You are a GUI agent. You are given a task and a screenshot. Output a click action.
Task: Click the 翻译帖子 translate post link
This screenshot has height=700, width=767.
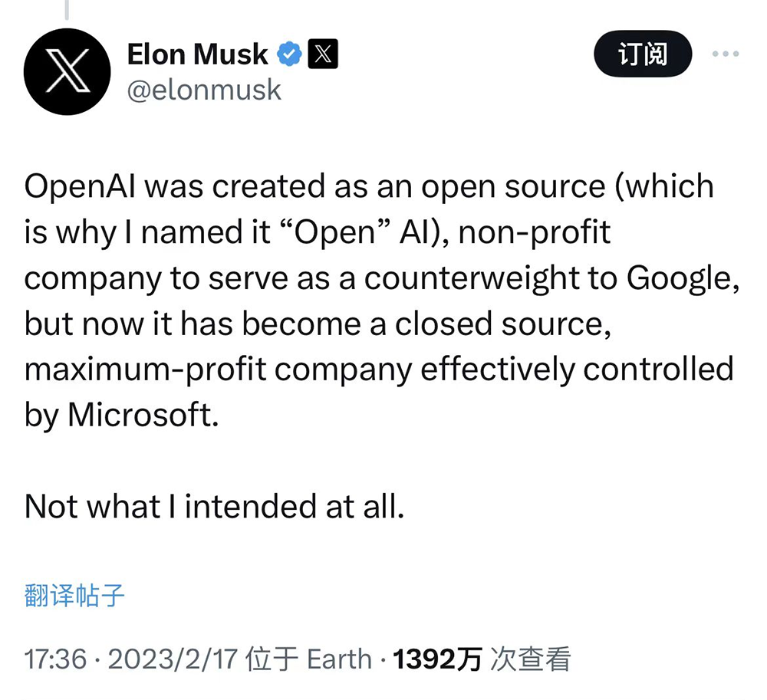coord(74,596)
